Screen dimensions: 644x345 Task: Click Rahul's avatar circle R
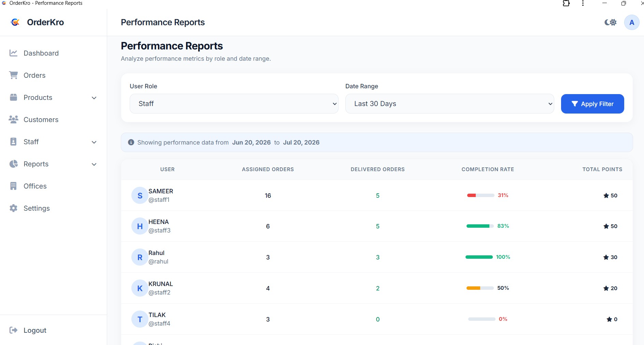(x=140, y=257)
